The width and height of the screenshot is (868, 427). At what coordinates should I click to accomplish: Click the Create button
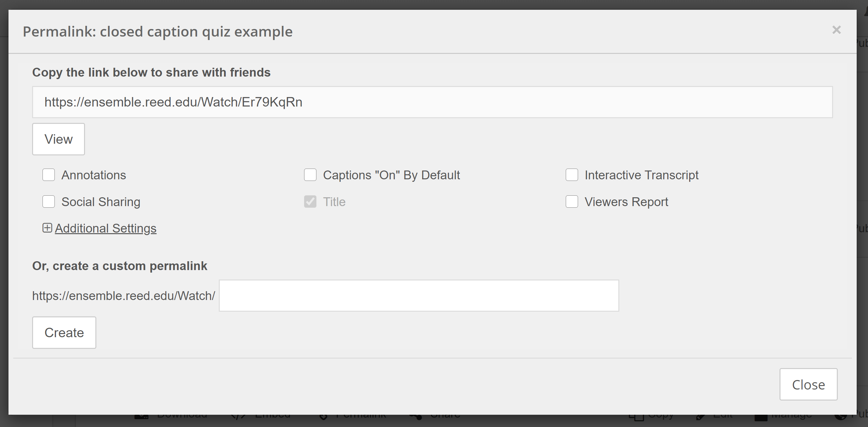point(64,332)
